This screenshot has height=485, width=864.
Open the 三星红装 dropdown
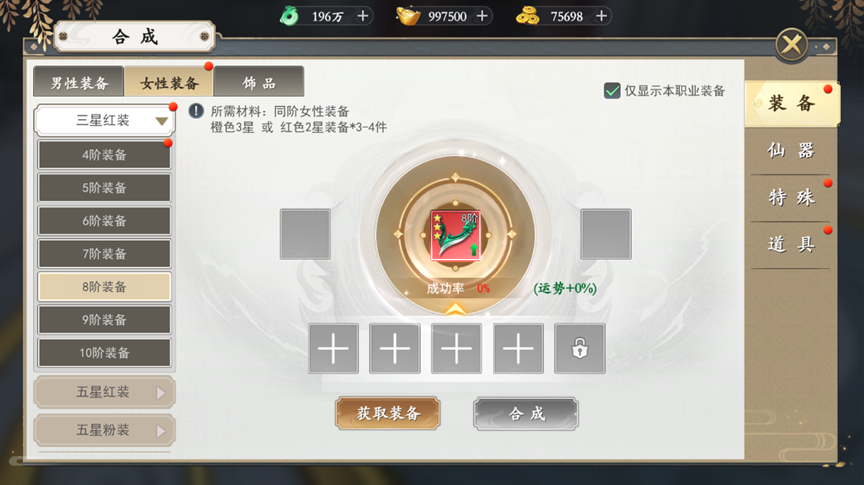(x=105, y=120)
